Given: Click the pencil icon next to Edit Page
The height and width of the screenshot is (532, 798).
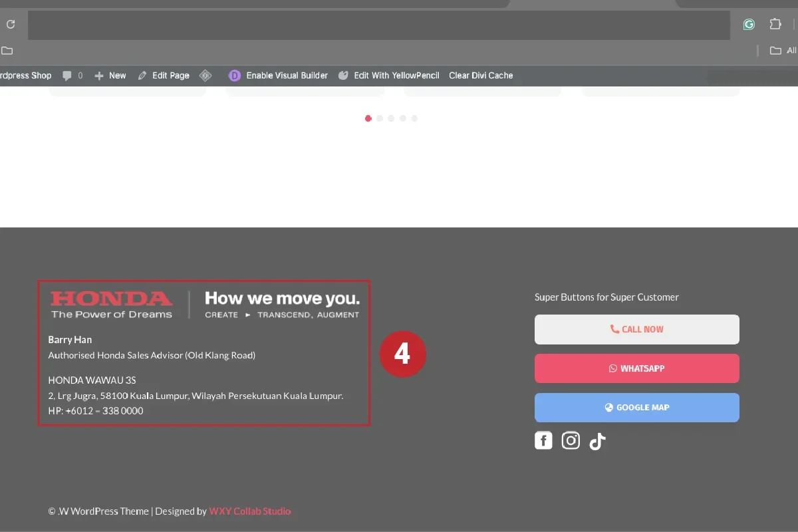Looking at the screenshot, I should pyautogui.click(x=142, y=75).
